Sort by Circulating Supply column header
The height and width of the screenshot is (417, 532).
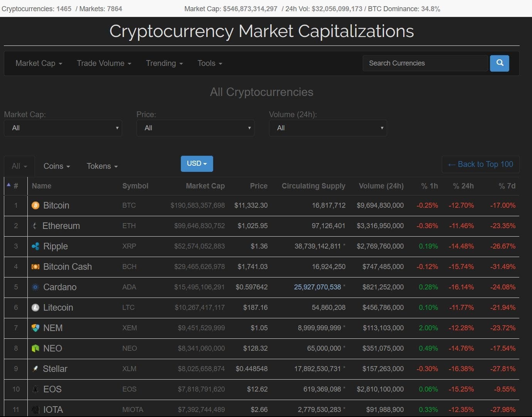click(313, 186)
